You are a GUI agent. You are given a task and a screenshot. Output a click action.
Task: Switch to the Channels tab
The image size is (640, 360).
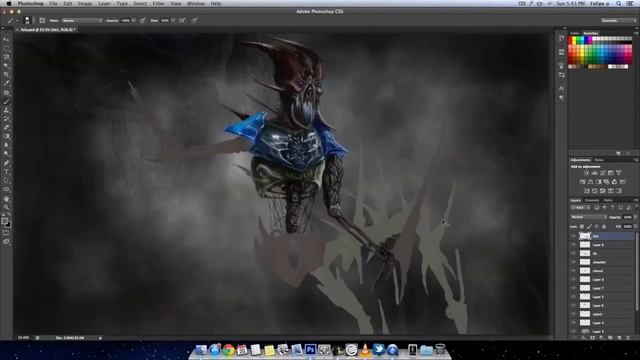[592, 200]
